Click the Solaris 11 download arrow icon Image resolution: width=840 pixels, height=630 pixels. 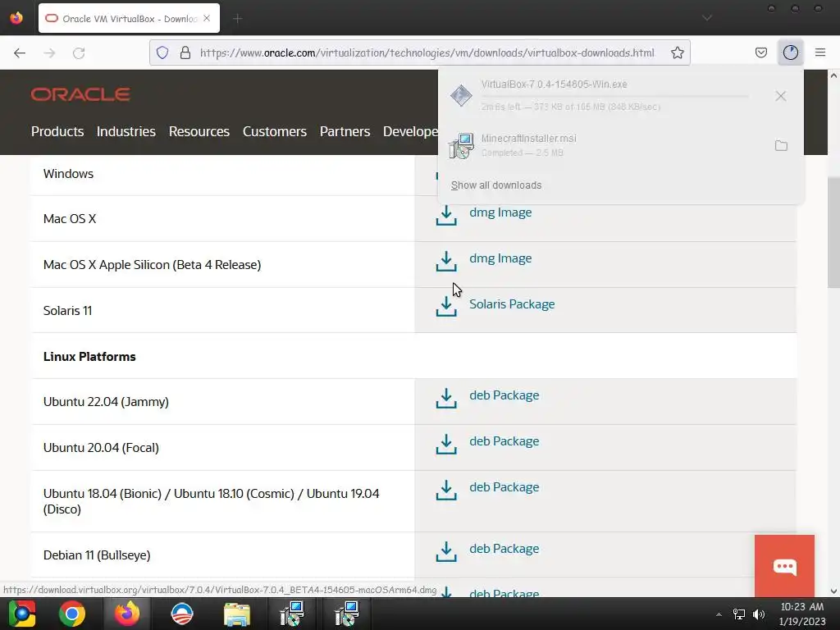click(x=446, y=307)
